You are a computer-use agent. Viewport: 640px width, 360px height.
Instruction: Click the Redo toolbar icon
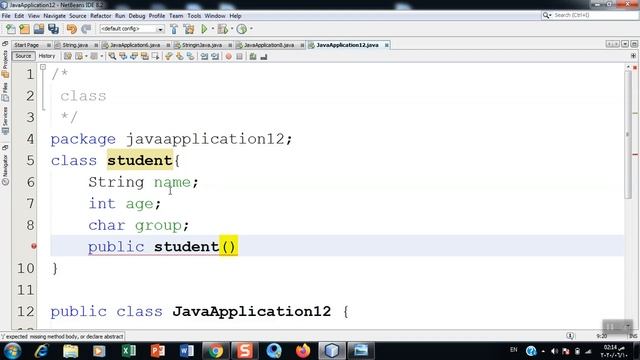(86, 29)
